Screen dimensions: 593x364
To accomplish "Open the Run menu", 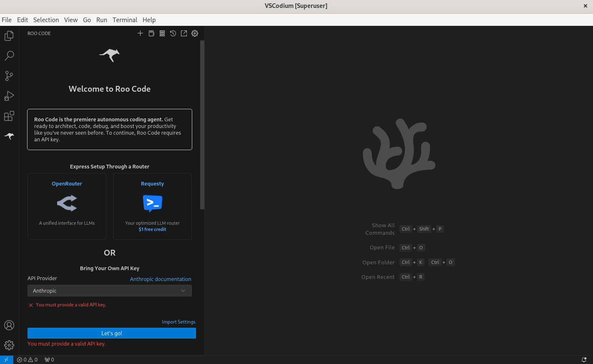I will (x=102, y=20).
